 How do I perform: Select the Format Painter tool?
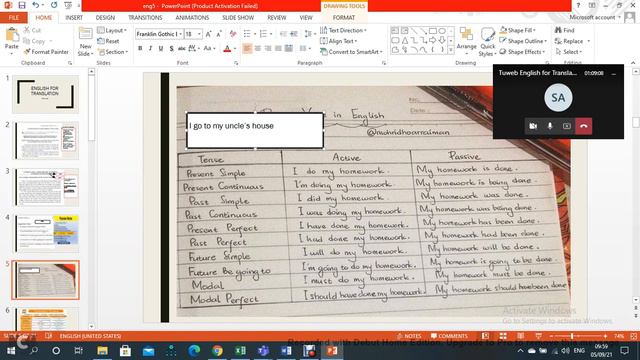point(46,52)
